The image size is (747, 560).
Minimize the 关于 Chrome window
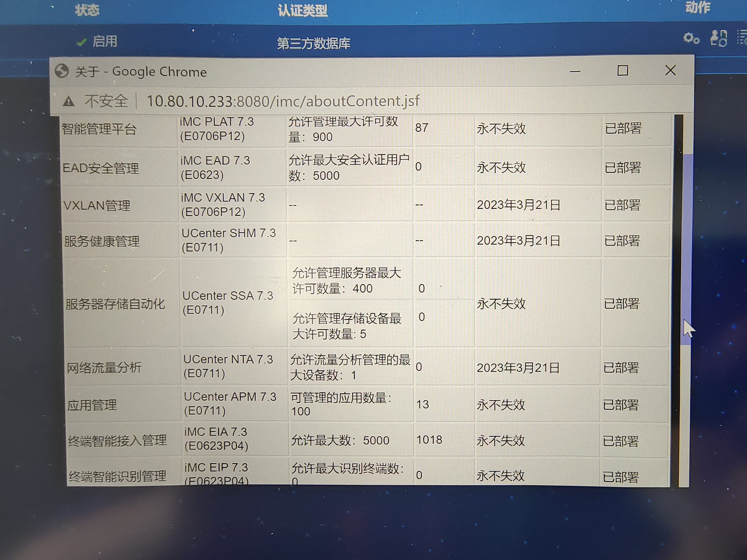575,71
